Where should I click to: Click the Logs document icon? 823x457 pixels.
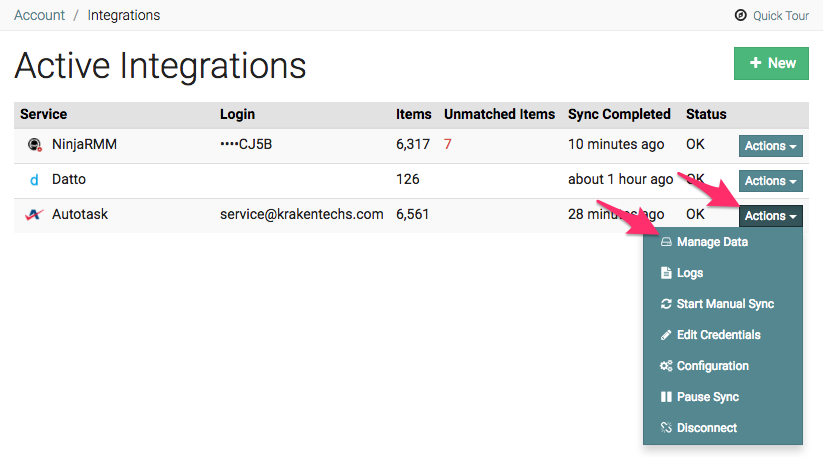click(666, 273)
